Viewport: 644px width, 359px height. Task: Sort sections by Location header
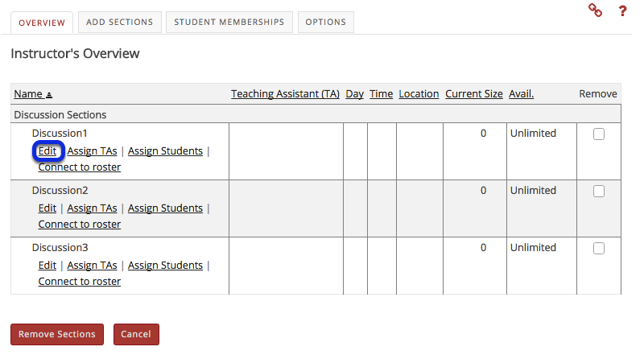(419, 94)
